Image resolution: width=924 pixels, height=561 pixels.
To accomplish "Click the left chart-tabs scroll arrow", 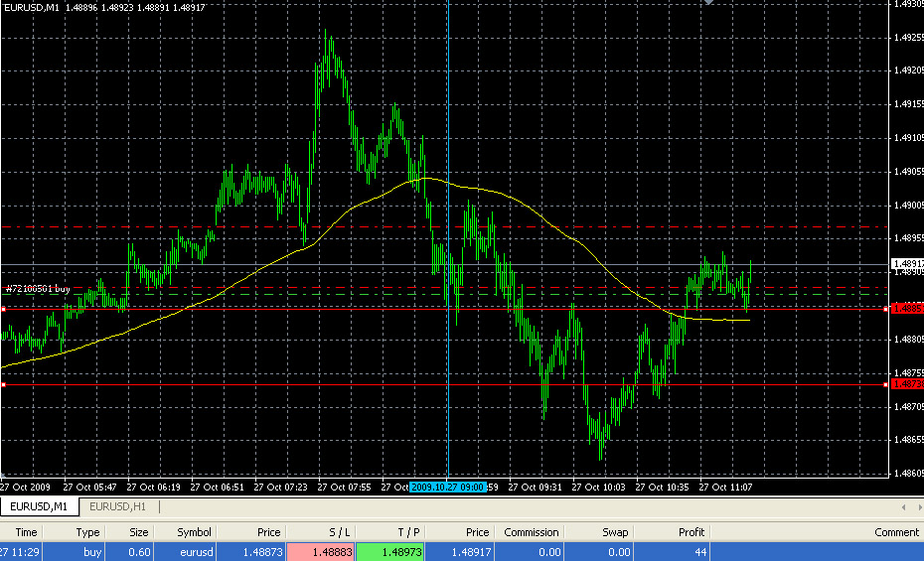I will pyautogui.click(x=903, y=507).
